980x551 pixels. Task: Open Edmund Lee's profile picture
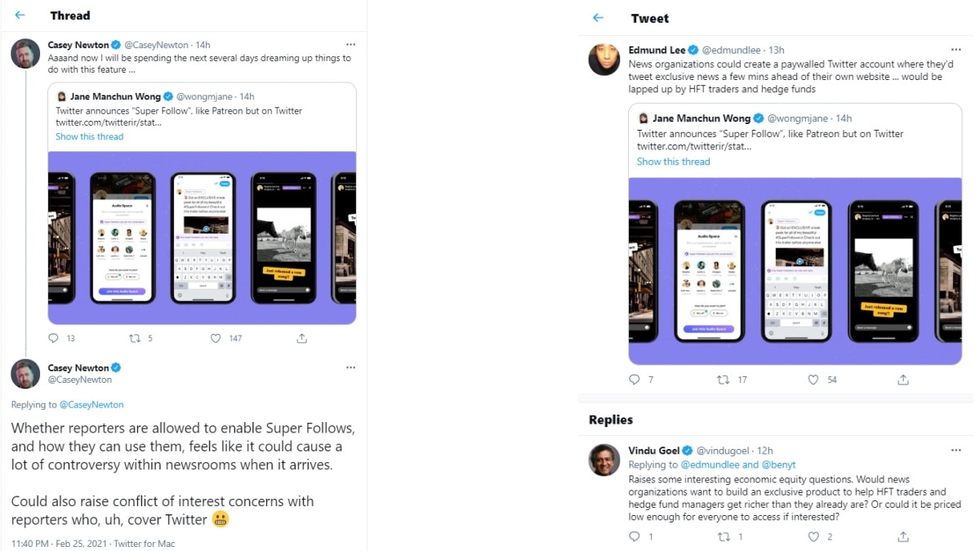tap(604, 60)
